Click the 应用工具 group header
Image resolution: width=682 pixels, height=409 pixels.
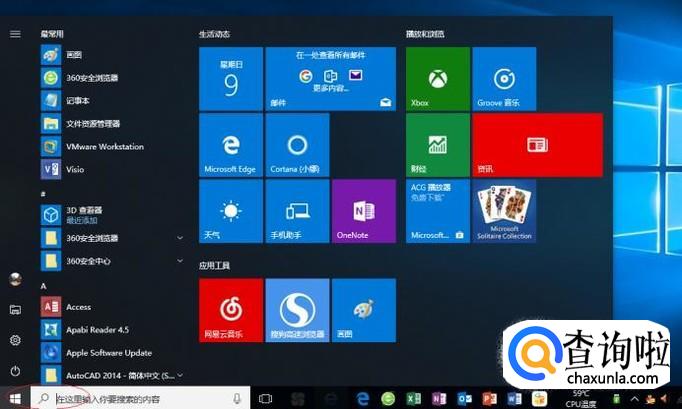[214, 265]
